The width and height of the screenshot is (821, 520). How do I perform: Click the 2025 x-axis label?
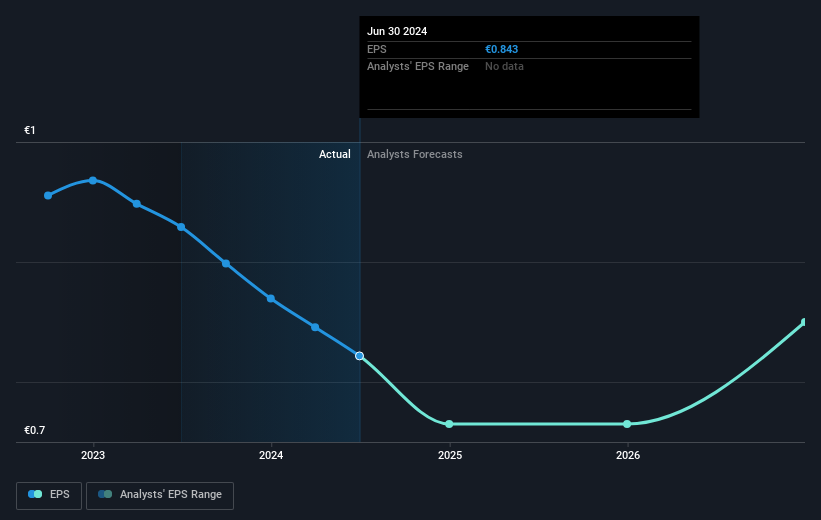[x=450, y=456]
